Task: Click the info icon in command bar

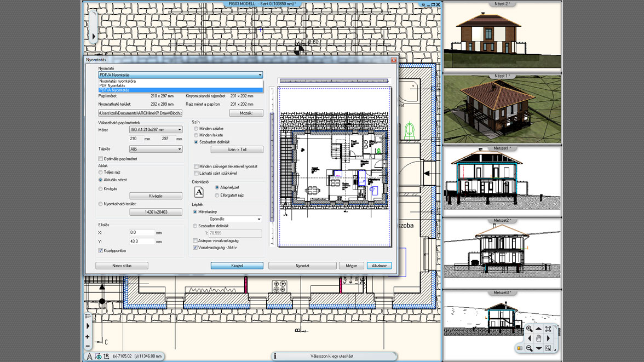Action: click(x=275, y=356)
